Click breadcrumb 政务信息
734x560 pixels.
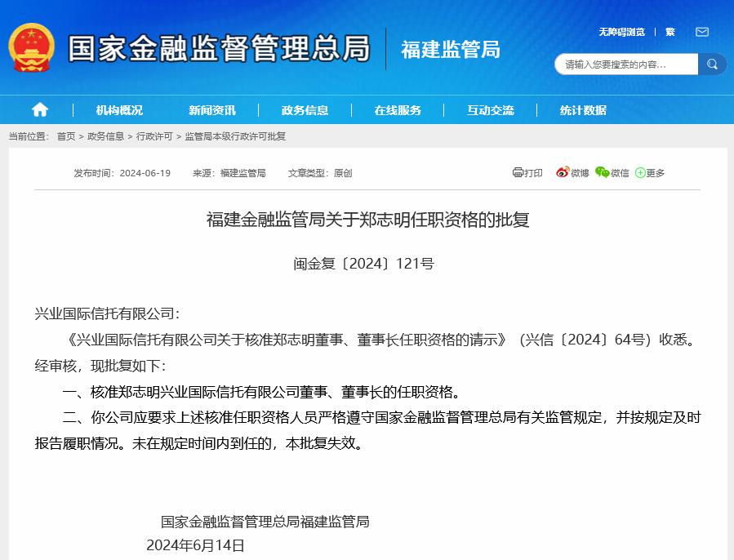(106, 136)
